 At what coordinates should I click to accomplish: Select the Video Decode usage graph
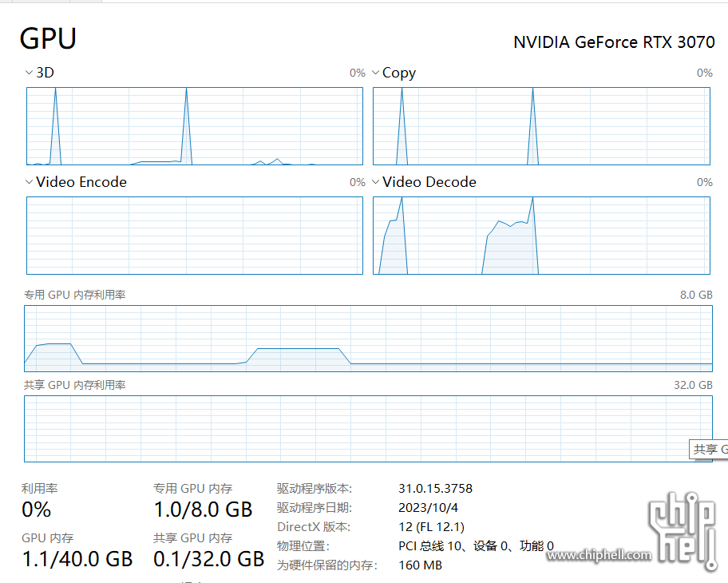coord(541,236)
